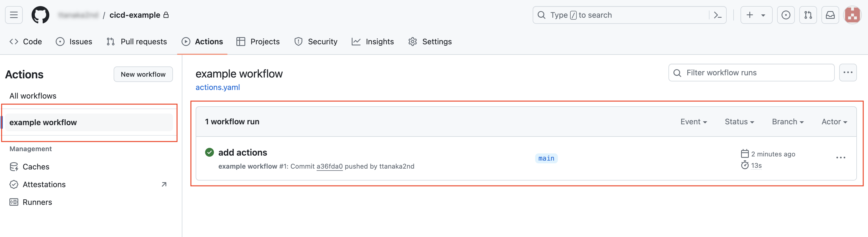Switch to the Settings tab
Screen dimensions: 868x237
click(430, 42)
